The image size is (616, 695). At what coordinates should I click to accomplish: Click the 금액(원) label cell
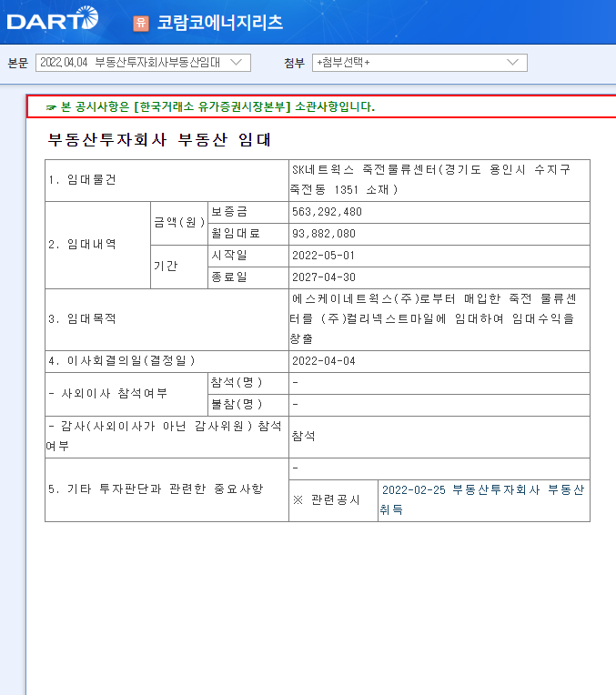179,223
